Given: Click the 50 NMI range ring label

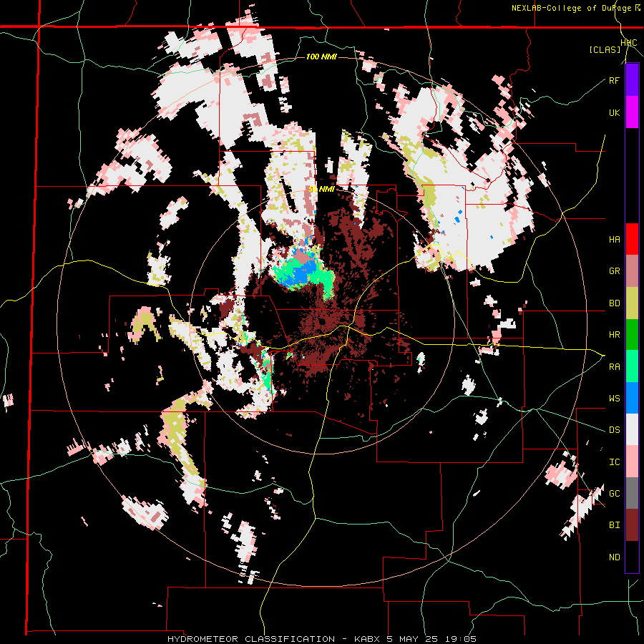Looking at the screenshot, I should pos(321,190).
